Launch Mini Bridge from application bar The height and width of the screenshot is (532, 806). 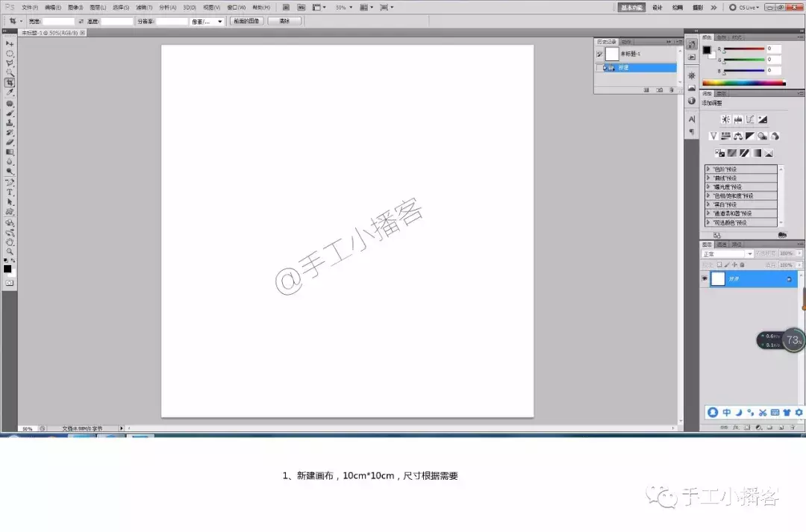tap(302, 7)
